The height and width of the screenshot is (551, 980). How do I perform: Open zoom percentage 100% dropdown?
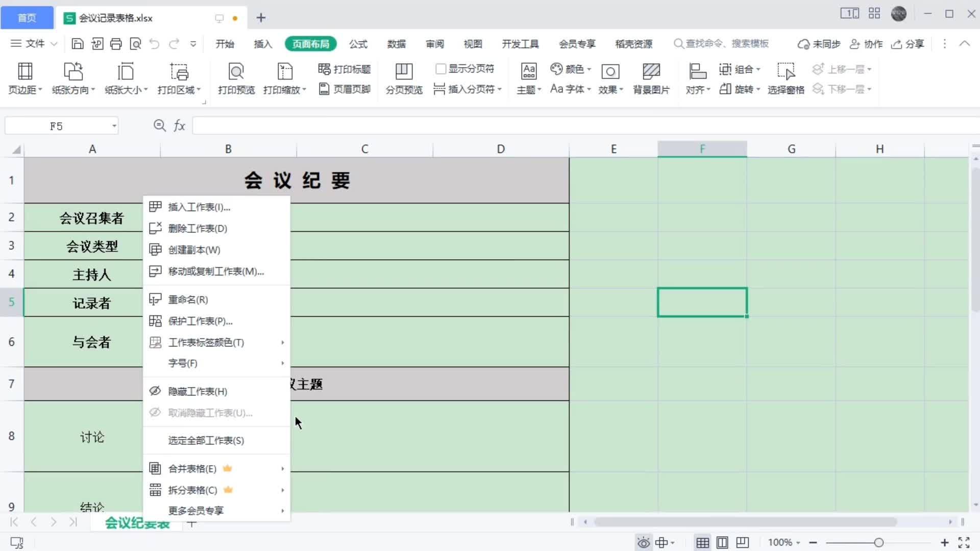click(784, 542)
